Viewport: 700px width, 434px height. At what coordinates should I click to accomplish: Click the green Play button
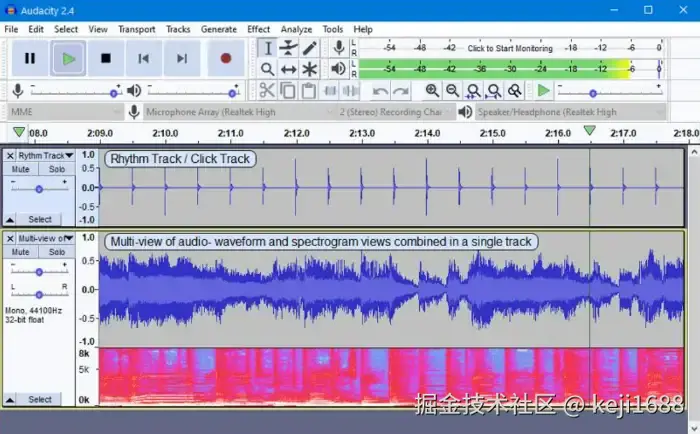(x=68, y=58)
